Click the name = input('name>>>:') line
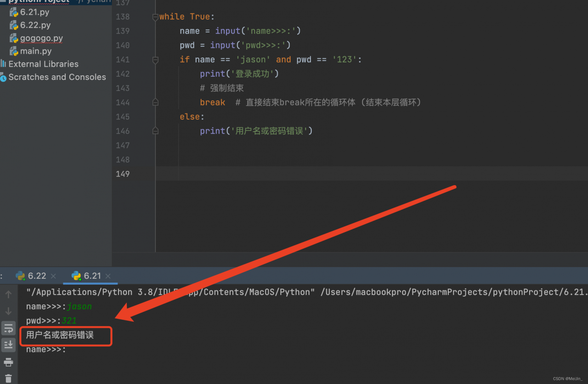The image size is (588, 384). (x=240, y=31)
